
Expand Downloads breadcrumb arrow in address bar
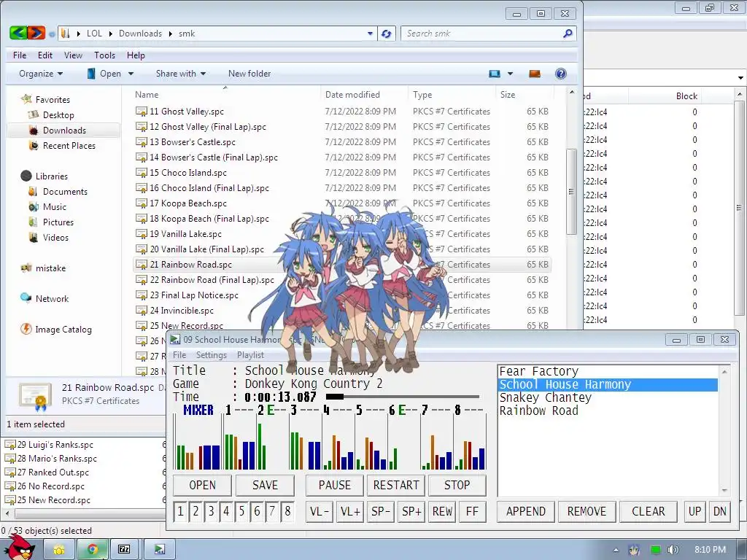pos(170,34)
